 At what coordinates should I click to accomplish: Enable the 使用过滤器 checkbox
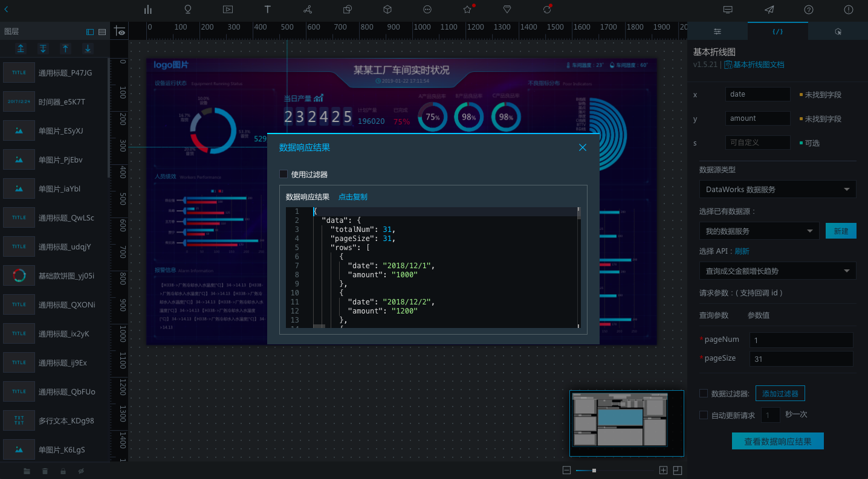tap(283, 174)
